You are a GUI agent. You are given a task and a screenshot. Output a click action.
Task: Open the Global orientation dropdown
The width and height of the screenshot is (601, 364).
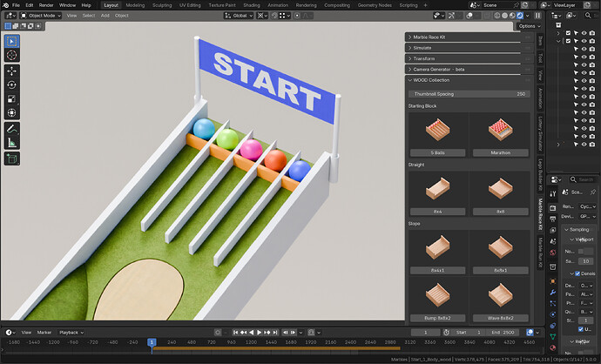coord(239,16)
